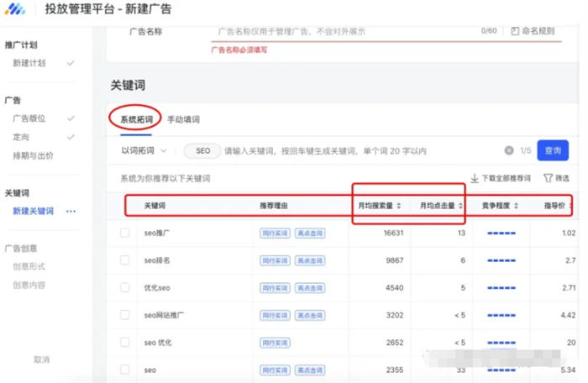Image resolution: width=588 pixels, height=383 pixels.
Task: Click the blue 查询 button
Action: click(552, 151)
